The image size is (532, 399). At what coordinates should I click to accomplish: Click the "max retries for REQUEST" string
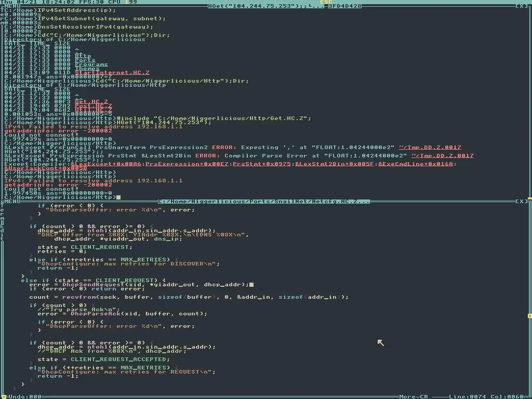(x=127, y=372)
